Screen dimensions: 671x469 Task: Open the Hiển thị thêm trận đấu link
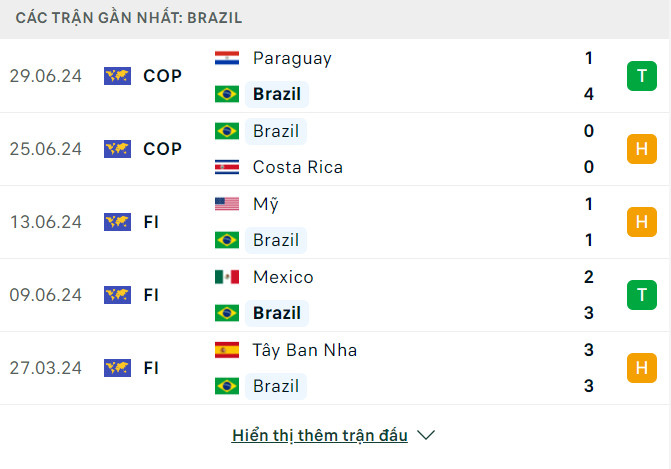tap(320, 435)
